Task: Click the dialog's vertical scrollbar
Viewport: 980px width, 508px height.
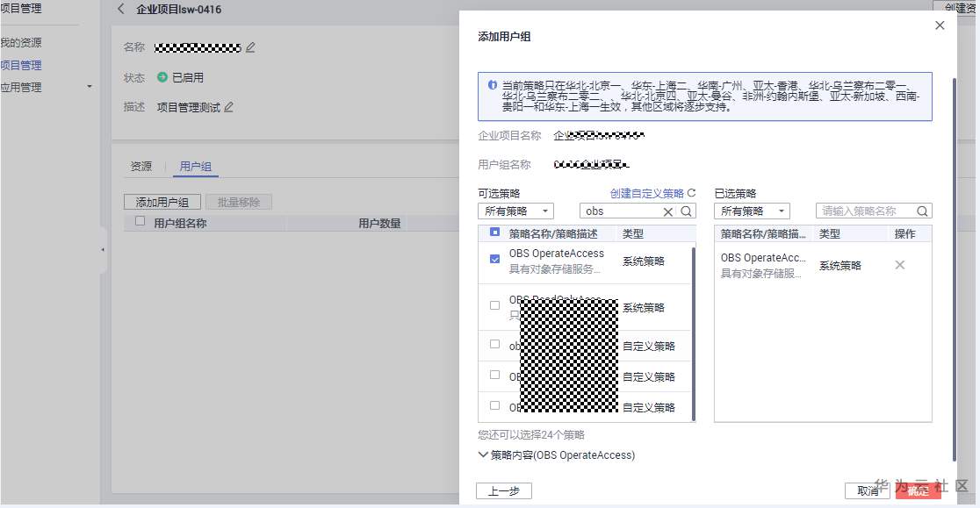Action: coord(954,268)
